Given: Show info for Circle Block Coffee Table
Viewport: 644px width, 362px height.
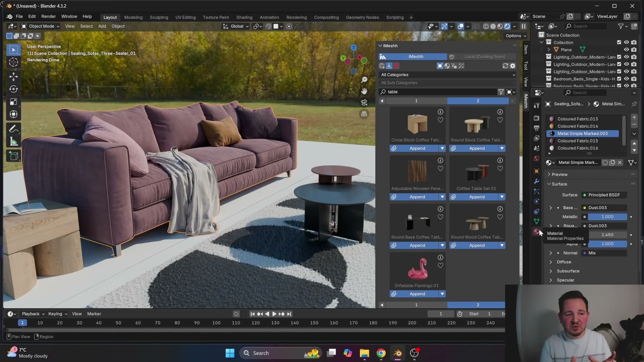Looking at the screenshot, I should pyautogui.click(x=440, y=112).
